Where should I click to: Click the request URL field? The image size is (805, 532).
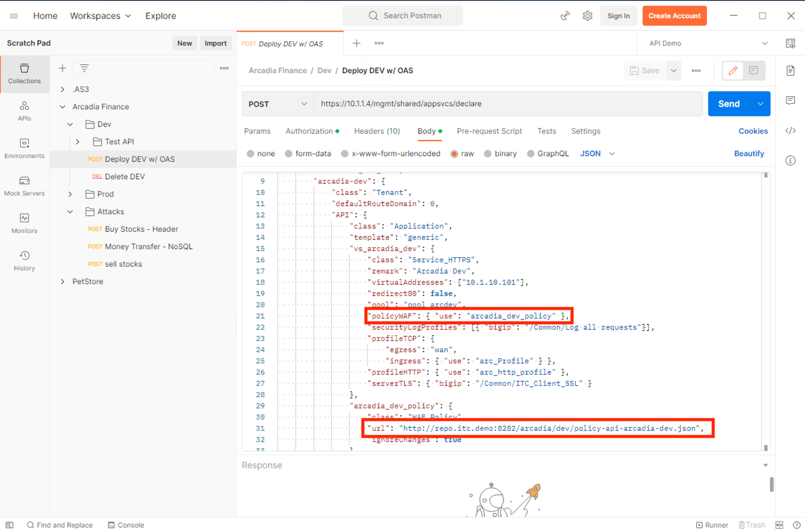pos(508,104)
